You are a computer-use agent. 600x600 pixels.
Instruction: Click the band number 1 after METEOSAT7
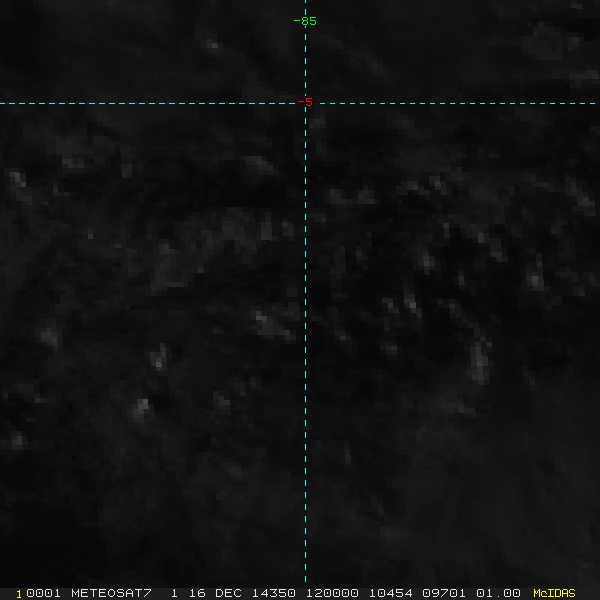tap(174, 593)
